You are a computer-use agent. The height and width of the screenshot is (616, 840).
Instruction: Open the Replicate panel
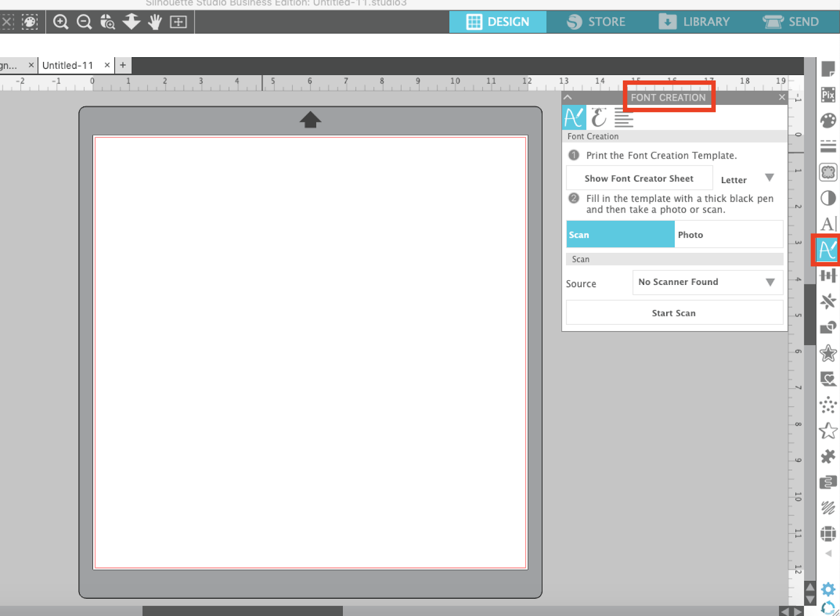pos(828,301)
